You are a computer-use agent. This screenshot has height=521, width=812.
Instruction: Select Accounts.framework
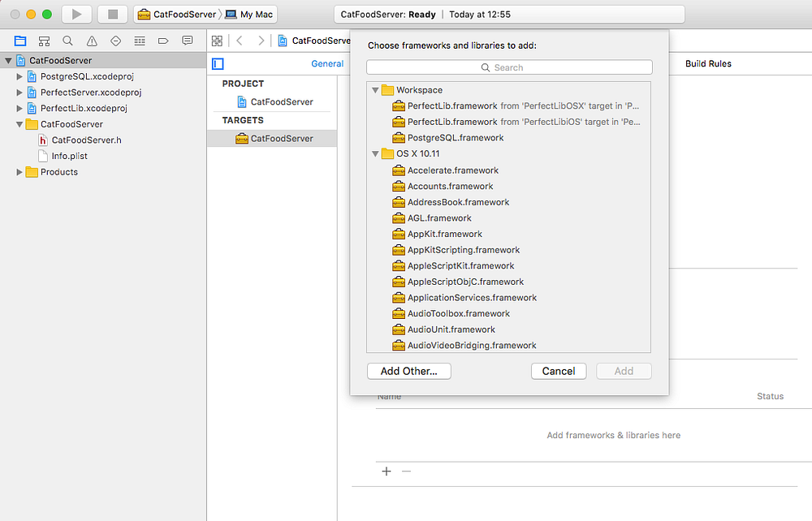(443, 187)
